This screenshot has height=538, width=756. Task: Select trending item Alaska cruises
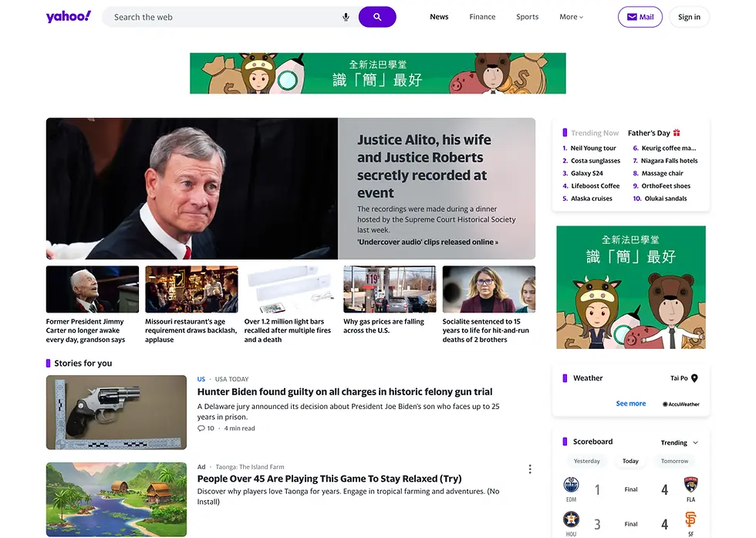tap(591, 198)
